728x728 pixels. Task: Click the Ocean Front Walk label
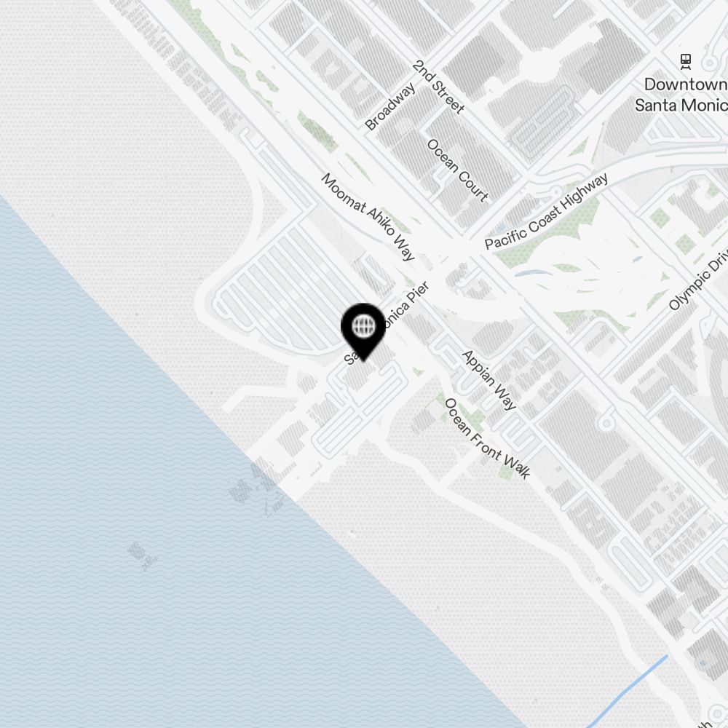coord(488,439)
